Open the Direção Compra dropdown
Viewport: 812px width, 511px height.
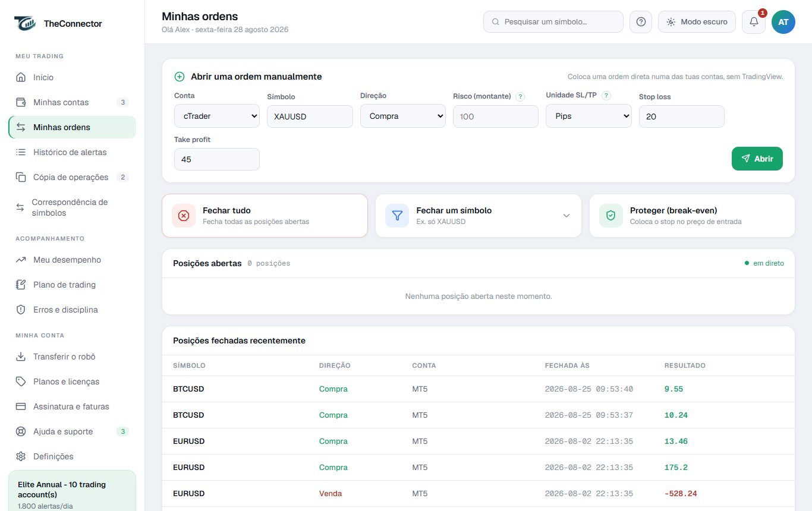(403, 116)
